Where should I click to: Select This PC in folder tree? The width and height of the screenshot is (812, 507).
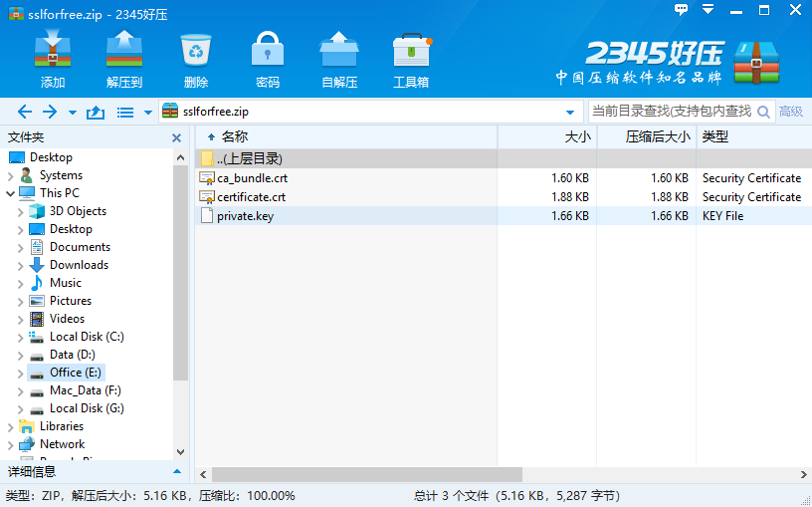click(60, 193)
